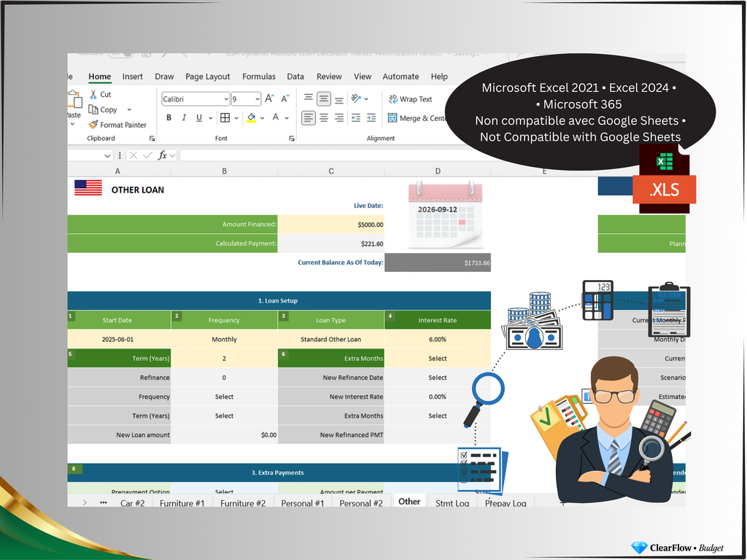The height and width of the screenshot is (560, 747).
Task: Open the Formulas ribbon tab
Action: pyautogui.click(x=259, y=77)
